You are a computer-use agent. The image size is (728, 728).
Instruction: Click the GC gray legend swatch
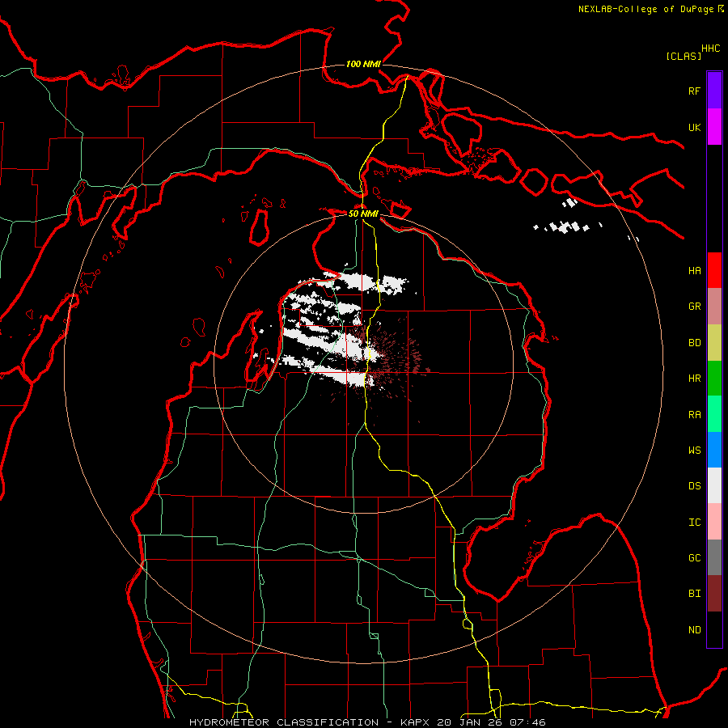tap(714, 557)
